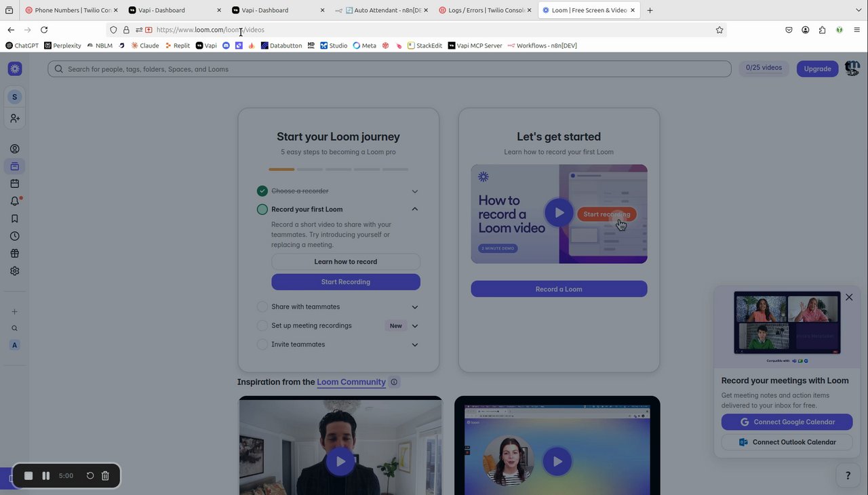Open the ChatGPT bookmark
This screenshot has height=495, width=868.
22,45
